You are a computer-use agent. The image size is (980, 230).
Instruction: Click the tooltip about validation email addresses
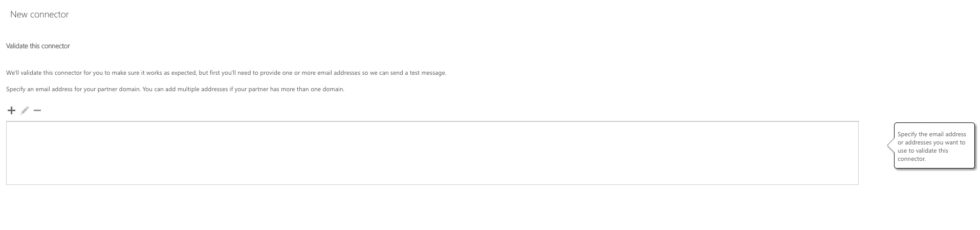934,146
